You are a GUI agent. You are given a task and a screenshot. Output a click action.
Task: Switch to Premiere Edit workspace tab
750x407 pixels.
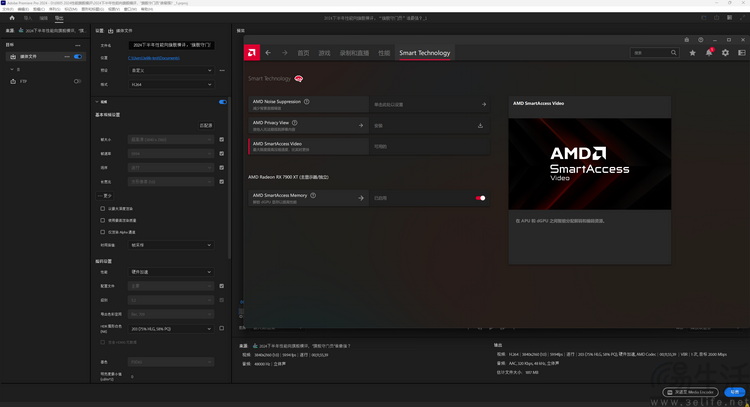44,18
